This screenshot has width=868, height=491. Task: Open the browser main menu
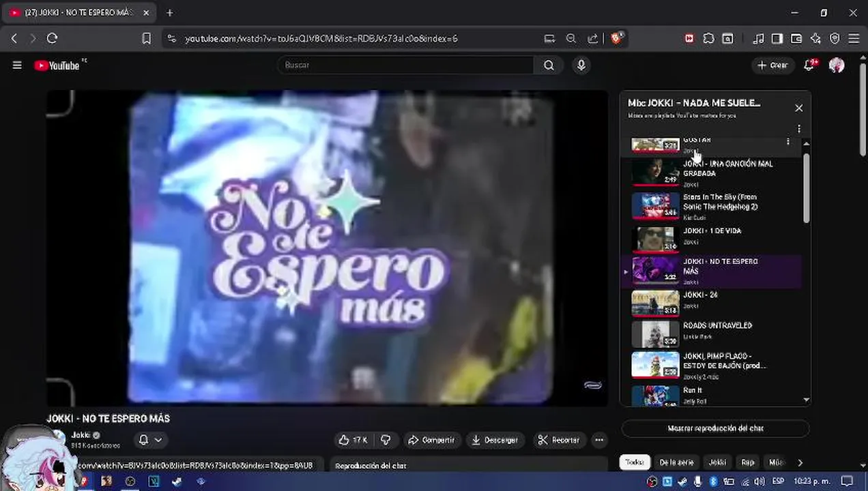(x=854, y=39)
